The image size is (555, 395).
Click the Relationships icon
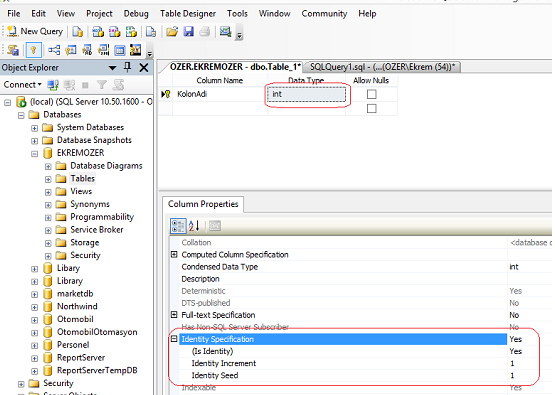pos(54,50)
